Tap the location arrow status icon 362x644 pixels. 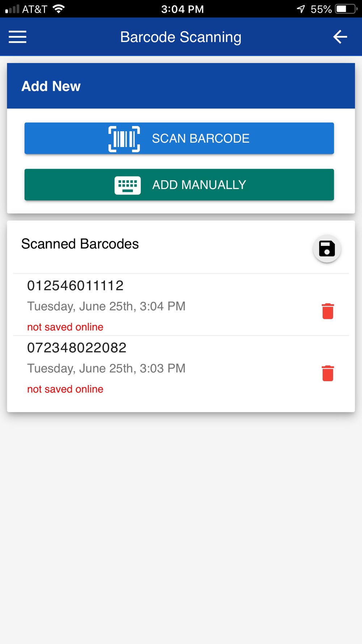(301, 9)
